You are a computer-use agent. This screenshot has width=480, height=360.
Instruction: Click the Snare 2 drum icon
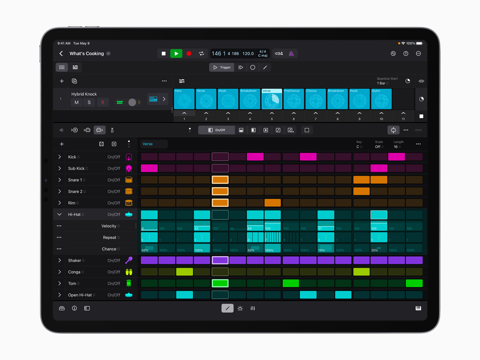coord(129,191)
